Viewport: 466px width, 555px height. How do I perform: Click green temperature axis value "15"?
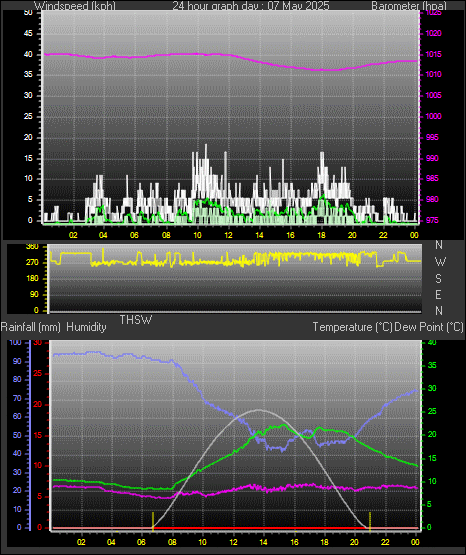coord(432,458)
